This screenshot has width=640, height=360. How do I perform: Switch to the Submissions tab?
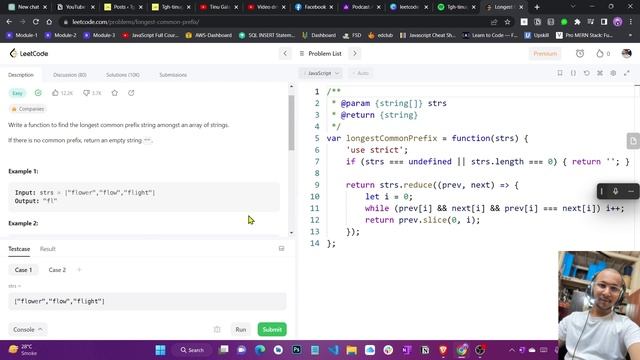coord(173,75)
